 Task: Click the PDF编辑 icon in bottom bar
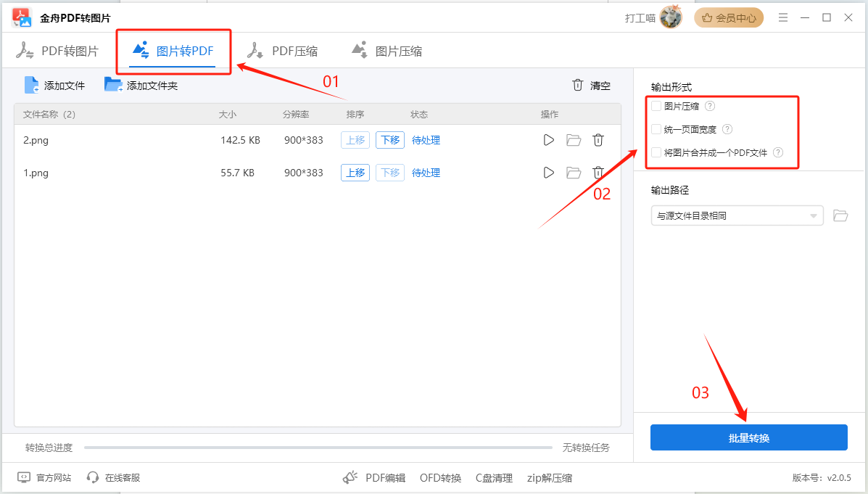click(x=350, y=477)
